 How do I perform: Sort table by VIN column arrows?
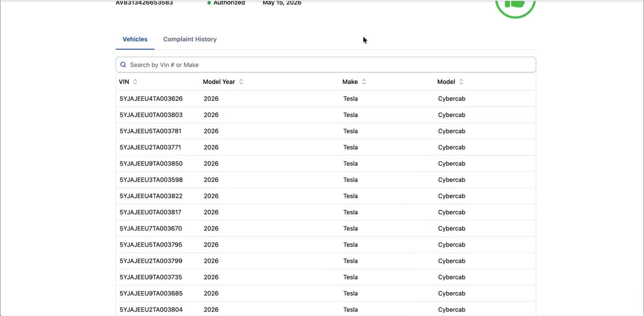135,82
